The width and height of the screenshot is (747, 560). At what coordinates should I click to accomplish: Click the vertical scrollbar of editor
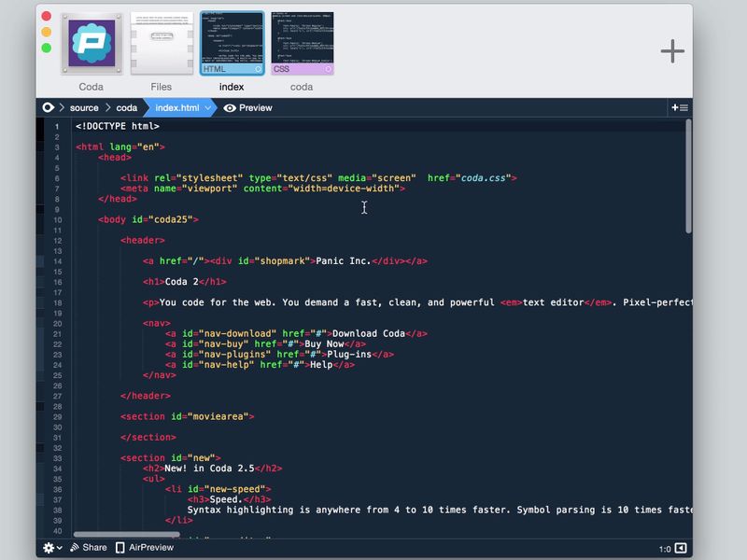tap(688, 176)
